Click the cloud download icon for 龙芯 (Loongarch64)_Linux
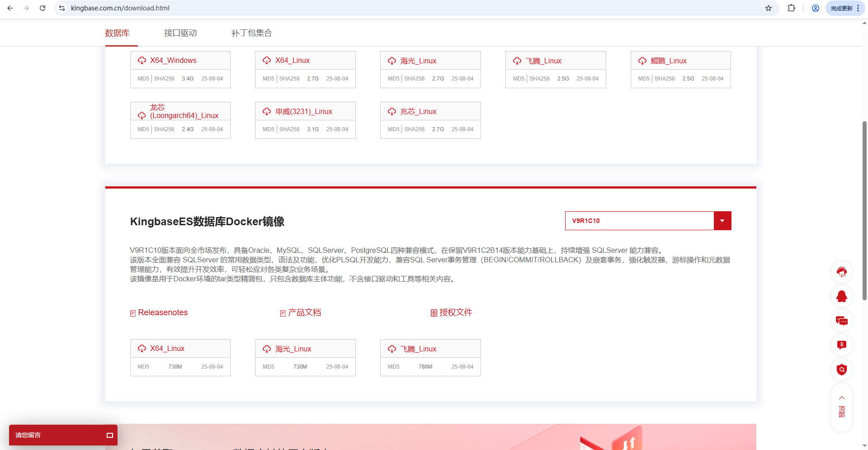Screen dimensions: 868x450 pyautogui.click(x=142, y=115)
